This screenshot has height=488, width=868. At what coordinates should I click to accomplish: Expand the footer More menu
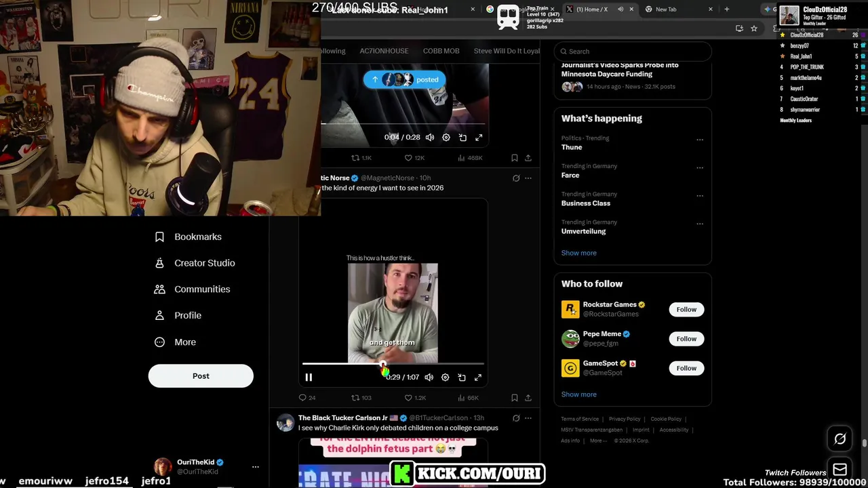click(597, 441)
